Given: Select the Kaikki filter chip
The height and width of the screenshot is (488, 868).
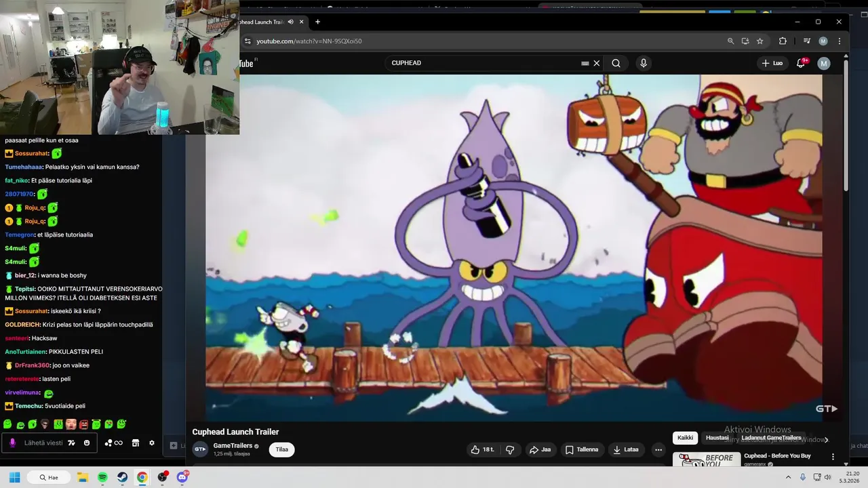Looking at the screenshot, I should click(685, 438).
